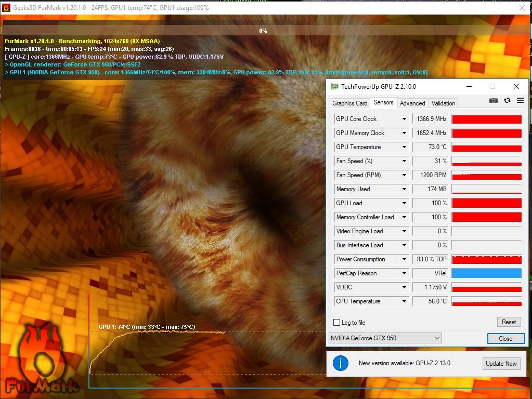The width and height of the screenshot is (532, 399).
Task: Click the 83.0 % TDP value
Action: click(430, 259)
